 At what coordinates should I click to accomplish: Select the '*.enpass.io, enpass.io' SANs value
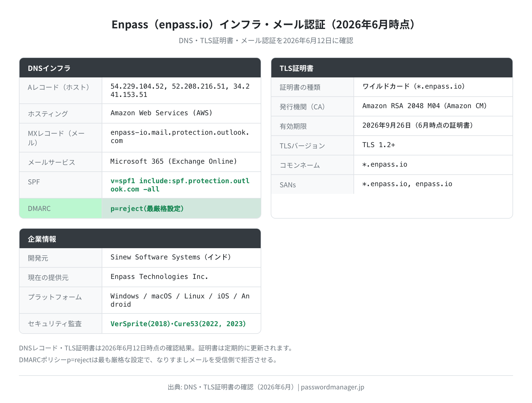coord(407,184)
